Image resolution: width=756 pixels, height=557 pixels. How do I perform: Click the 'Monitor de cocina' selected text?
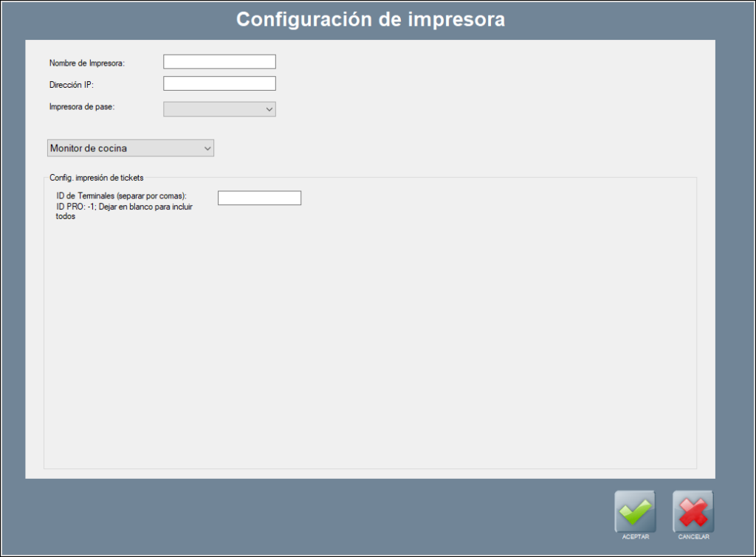coord(89,148)
